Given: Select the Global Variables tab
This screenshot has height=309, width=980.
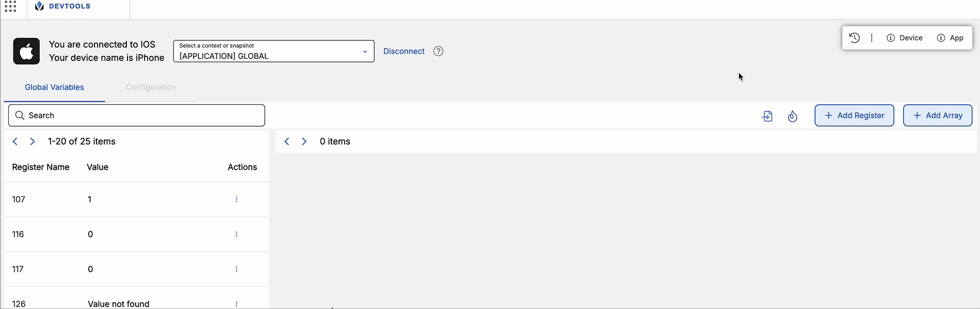Looking at the screenshot, I should [x=54, y=87].
